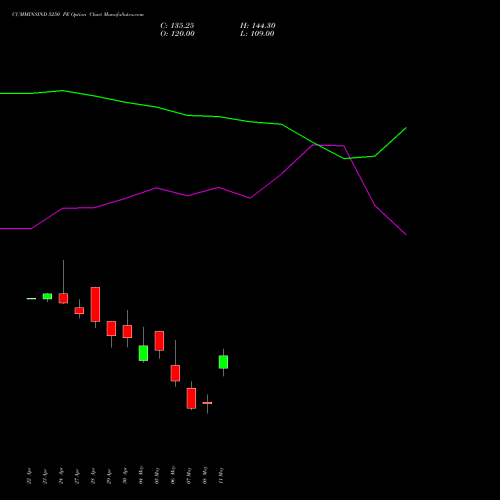
Task: Click the '22 Apr' date axis label
Action: click(29, 476)
